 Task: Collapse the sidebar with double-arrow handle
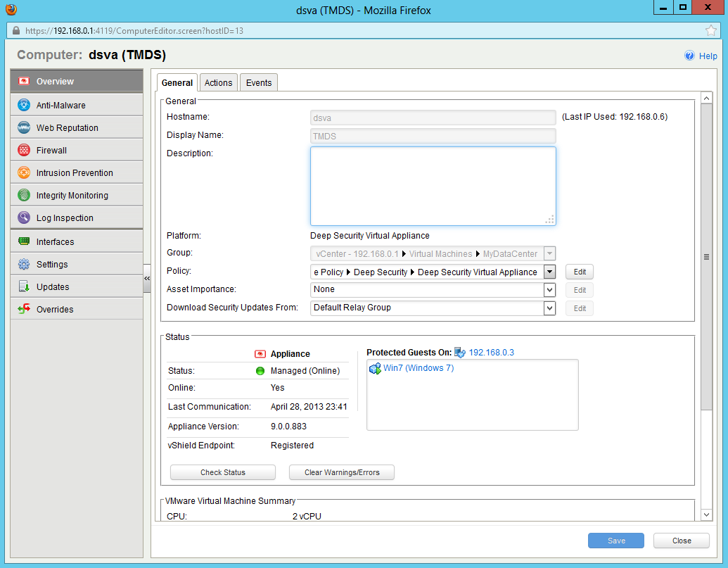(147, 278)
